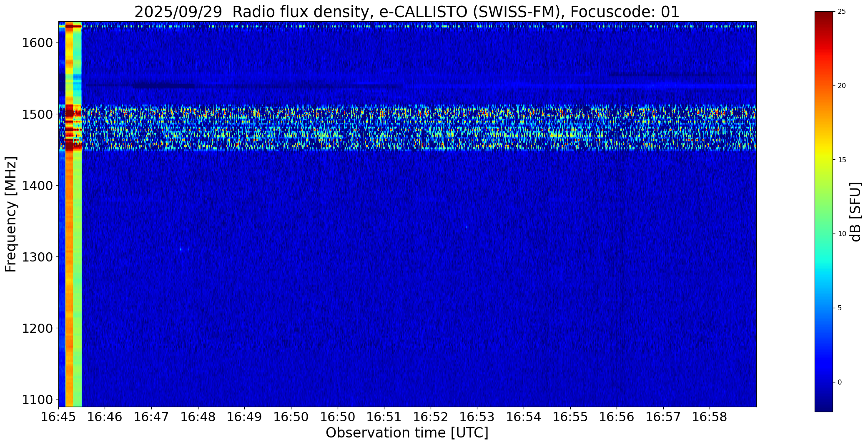Click the 1200 frequency tick label
The width and height of the screenshot is (868, 445).
38,328
